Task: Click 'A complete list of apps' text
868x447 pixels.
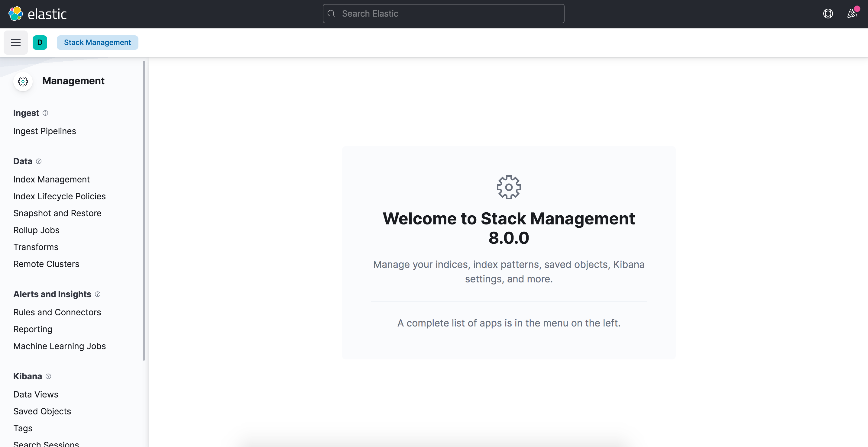Action: tap(509, 323)
